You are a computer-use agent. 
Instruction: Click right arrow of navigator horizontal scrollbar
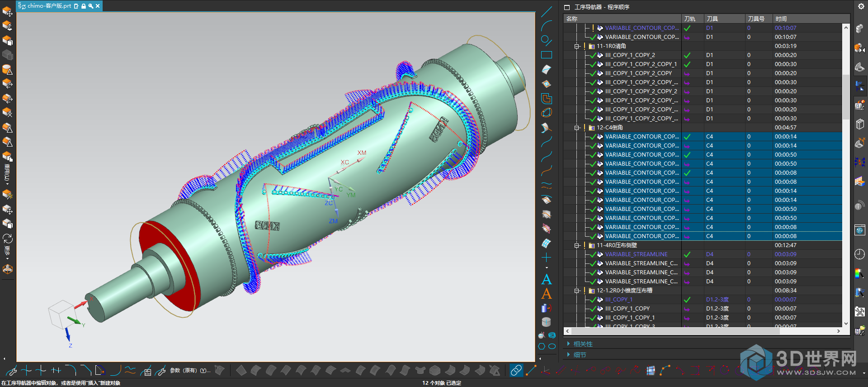click(838, 331)
